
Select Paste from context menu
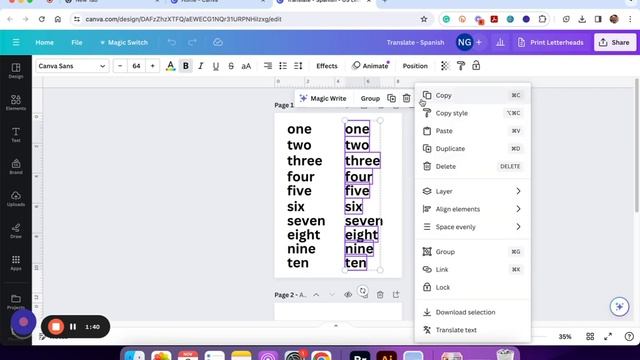click(473, 131)
